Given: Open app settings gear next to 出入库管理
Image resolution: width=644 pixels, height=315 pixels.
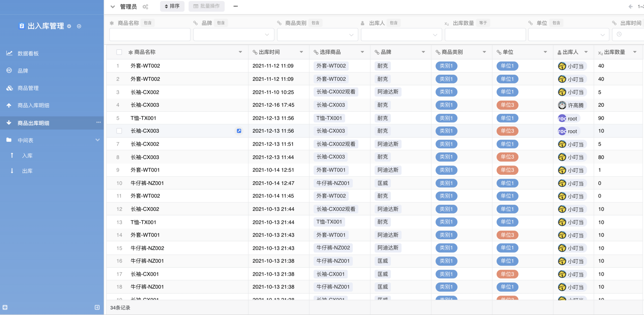Looking at the screenshot, I should click(69, 26).
